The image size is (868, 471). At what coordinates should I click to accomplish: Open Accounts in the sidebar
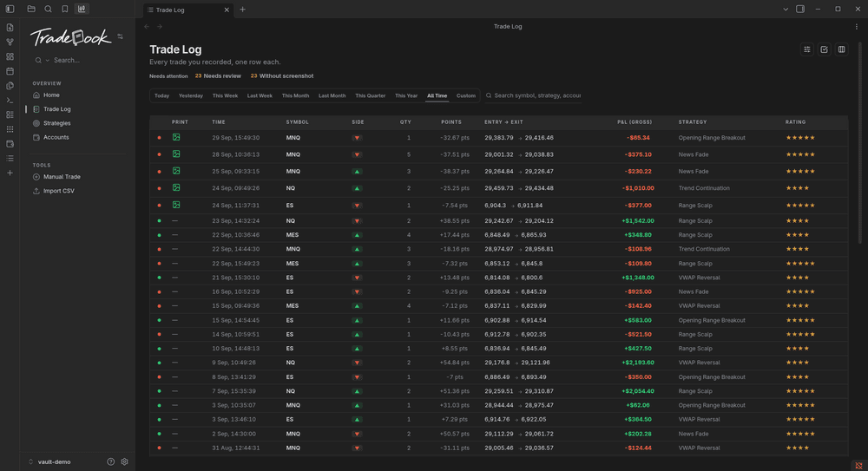click(x=56, y=137)
